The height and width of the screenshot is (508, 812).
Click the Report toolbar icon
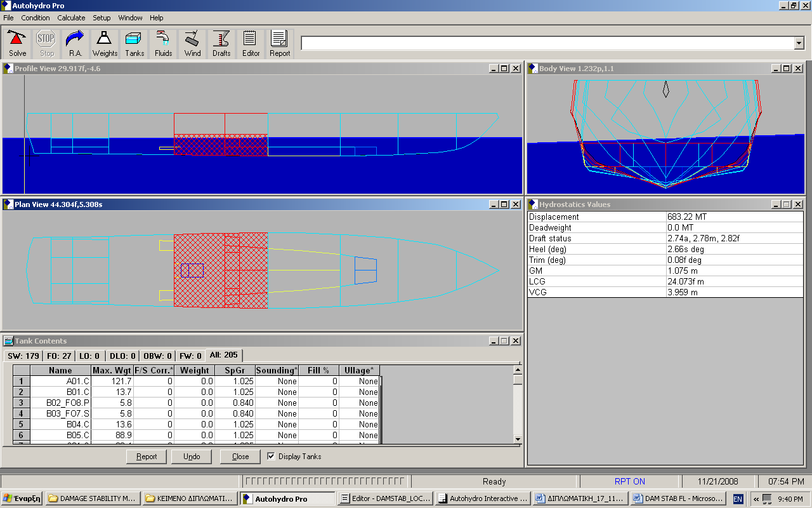tap(280, 43)
